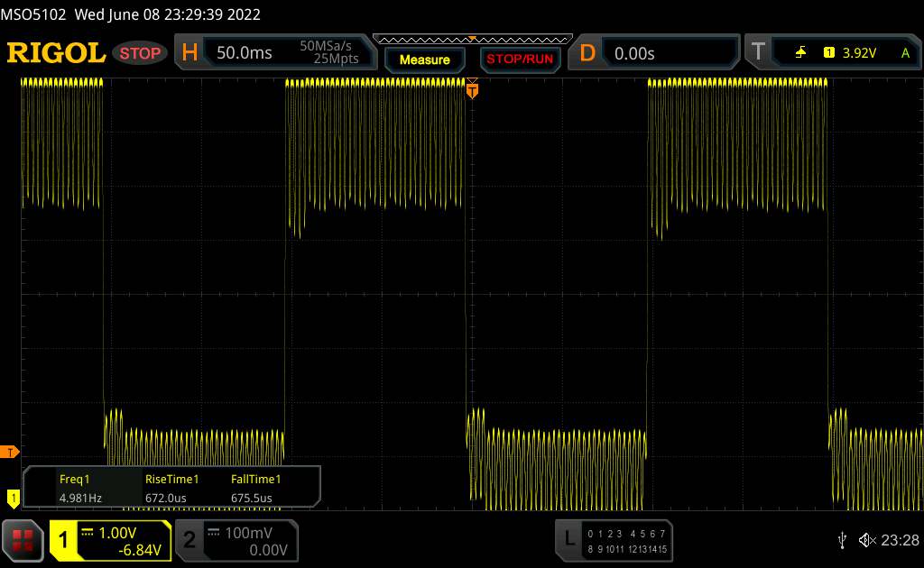Tap channel 2 offset 0.00V
Viewport: 924px width, 568px height.
coord(268,550)
